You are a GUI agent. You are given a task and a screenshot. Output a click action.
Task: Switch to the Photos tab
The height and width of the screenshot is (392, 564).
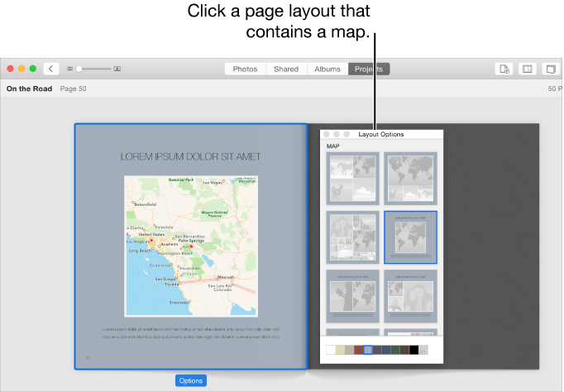tap(245, 69)
